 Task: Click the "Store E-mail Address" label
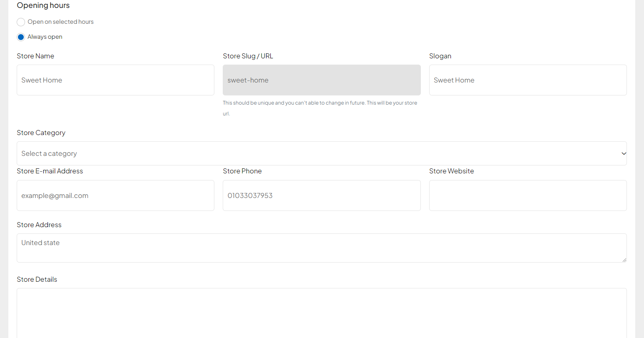click(x=50, y=171)
